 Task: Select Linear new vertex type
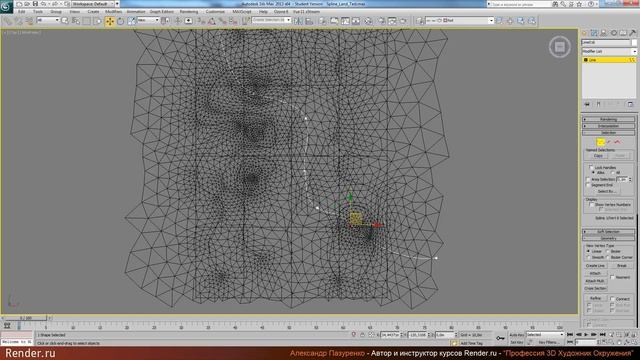tap(588, 251)
